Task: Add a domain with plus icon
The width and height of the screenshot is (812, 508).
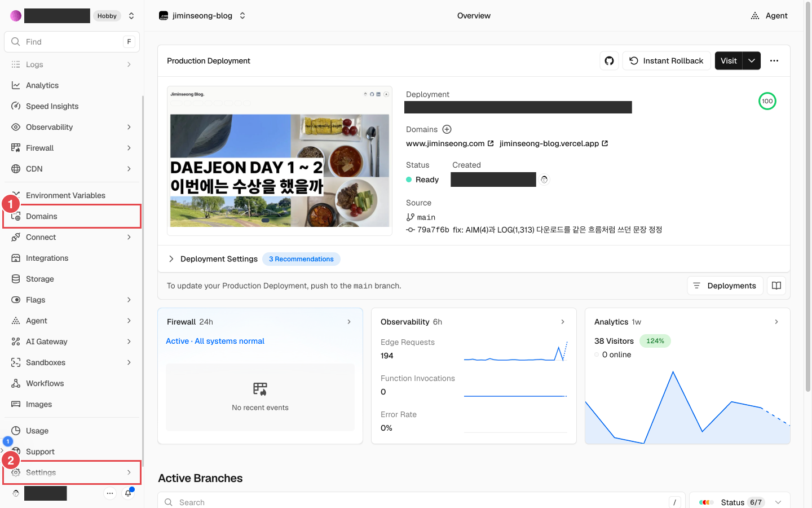Action: click(447, 129)
